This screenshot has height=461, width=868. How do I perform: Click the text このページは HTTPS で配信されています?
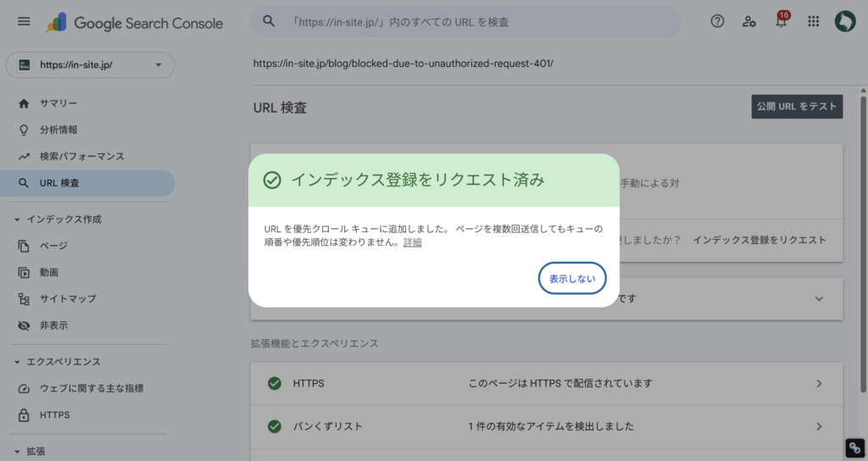click(560, 384)
